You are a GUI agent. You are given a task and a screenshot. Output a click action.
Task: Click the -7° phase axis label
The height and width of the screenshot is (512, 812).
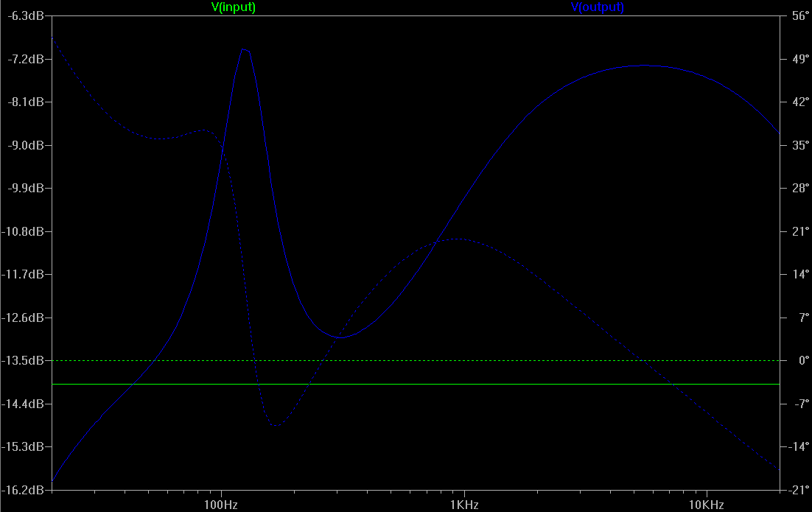click(x=800, y=404)
